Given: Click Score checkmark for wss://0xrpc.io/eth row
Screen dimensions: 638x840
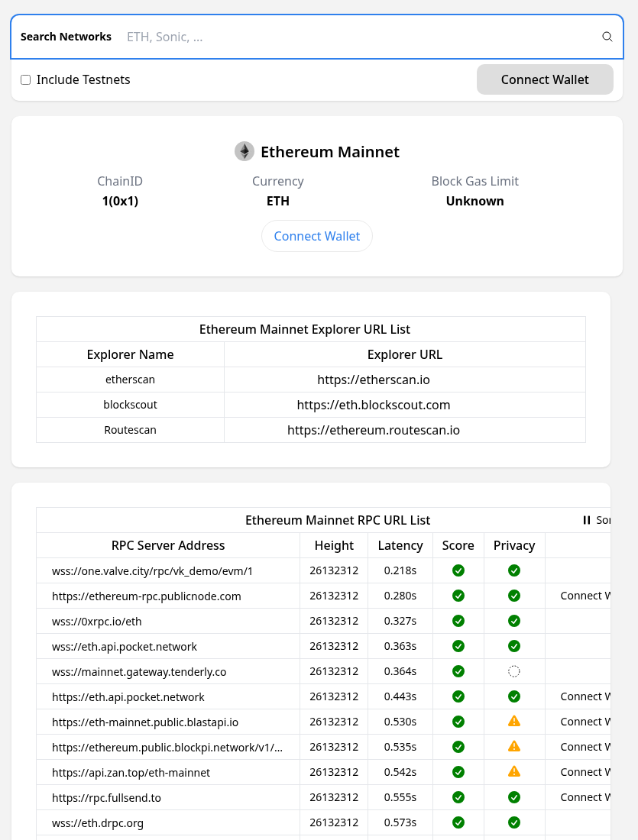Looking at the screenshot, I should [458, 621].
